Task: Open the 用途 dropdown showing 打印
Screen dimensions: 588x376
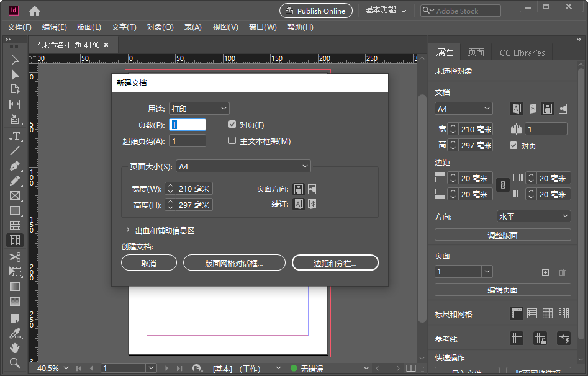Action: 199,108
